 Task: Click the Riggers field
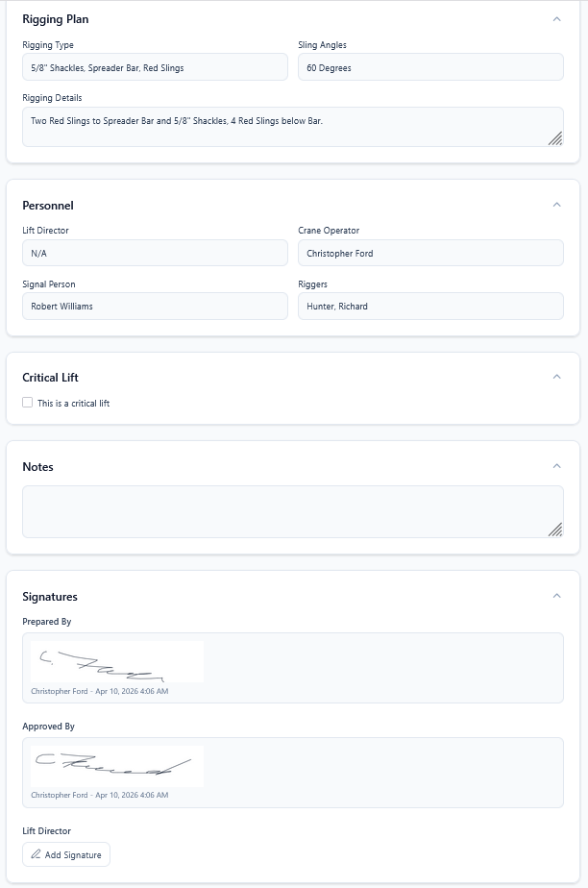[430, 306]
